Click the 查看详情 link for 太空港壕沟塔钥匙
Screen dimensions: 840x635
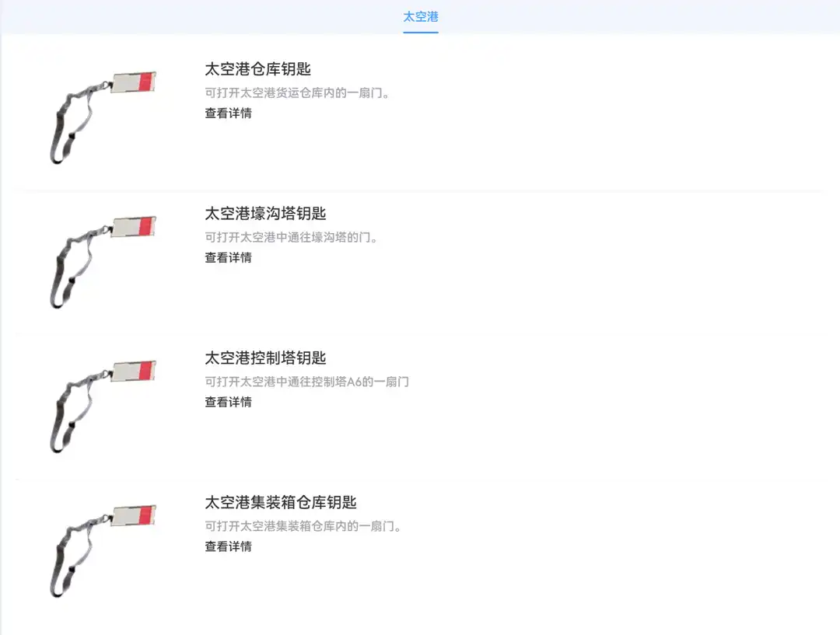228,257
